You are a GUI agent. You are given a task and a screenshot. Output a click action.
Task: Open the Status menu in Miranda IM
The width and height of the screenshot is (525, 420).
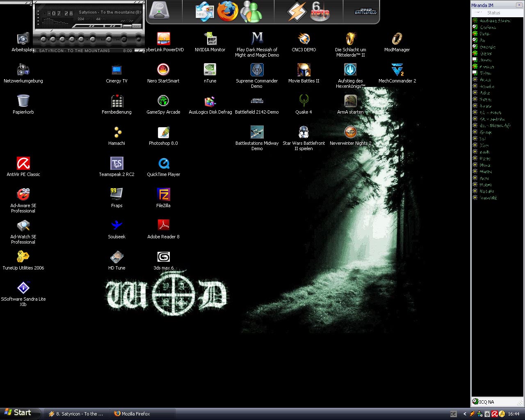point(493,13)
